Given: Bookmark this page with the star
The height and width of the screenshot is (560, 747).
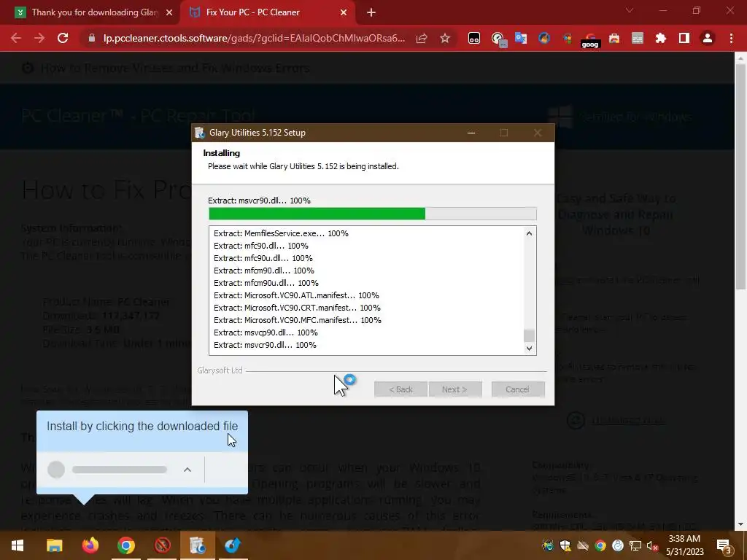Looking at the screenshot, I should tap(445, 38).
